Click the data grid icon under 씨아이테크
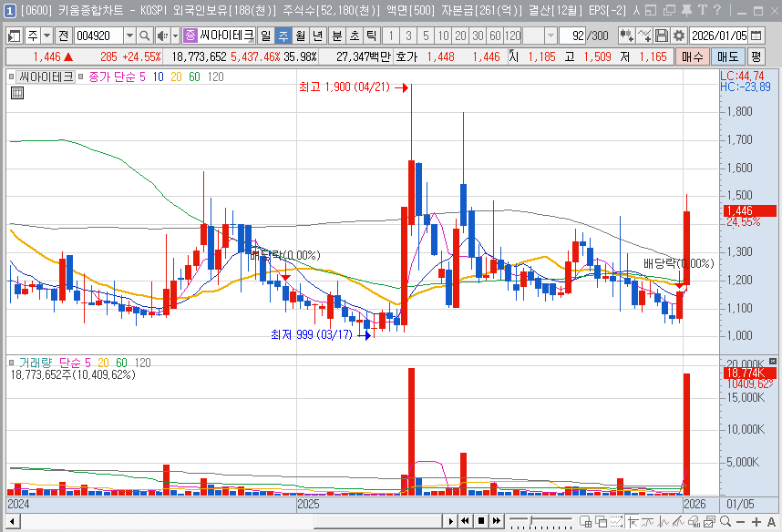This screenshot has width=782, height=532. 17,93
